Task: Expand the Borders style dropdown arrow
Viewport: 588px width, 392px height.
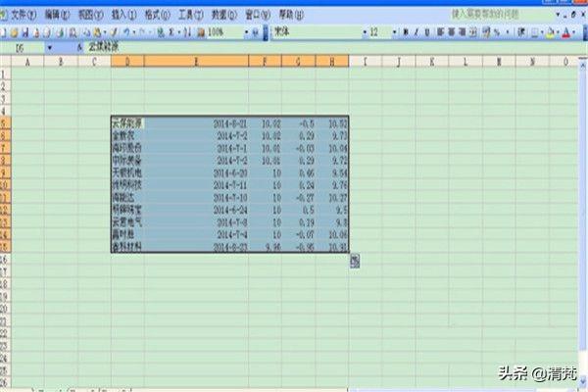Action: click(542, 32)
